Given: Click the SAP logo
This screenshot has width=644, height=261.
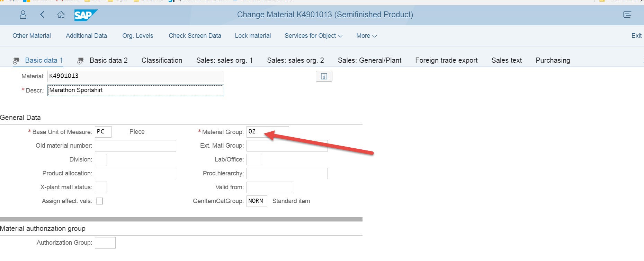Looking at the screenshot, I should (x=86, y=15).
